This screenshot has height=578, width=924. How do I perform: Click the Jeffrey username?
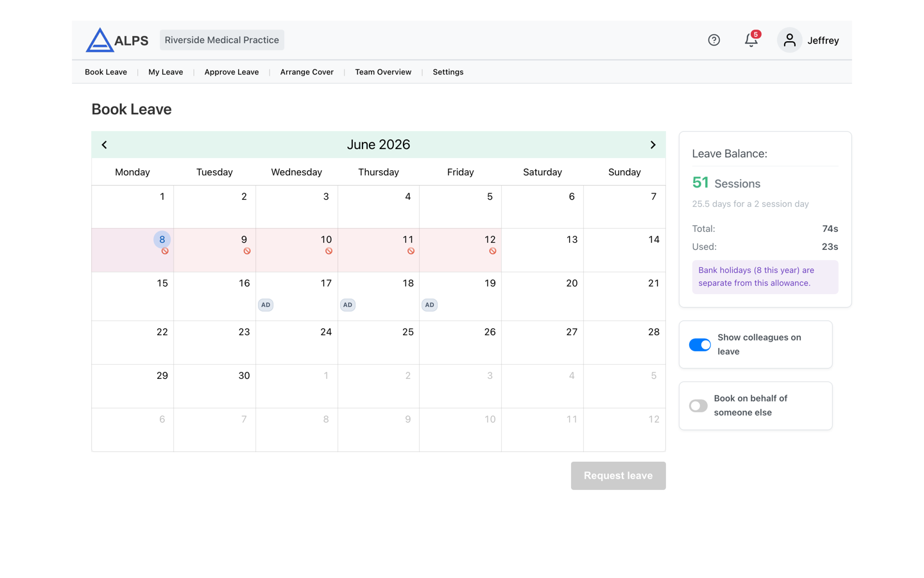coord(823,40)
